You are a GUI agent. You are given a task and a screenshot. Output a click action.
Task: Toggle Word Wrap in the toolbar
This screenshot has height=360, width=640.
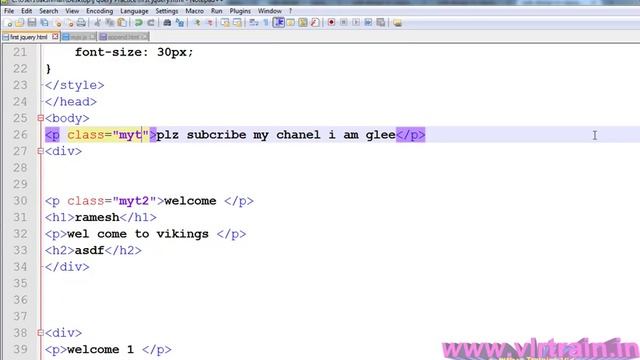coord(253,23)
